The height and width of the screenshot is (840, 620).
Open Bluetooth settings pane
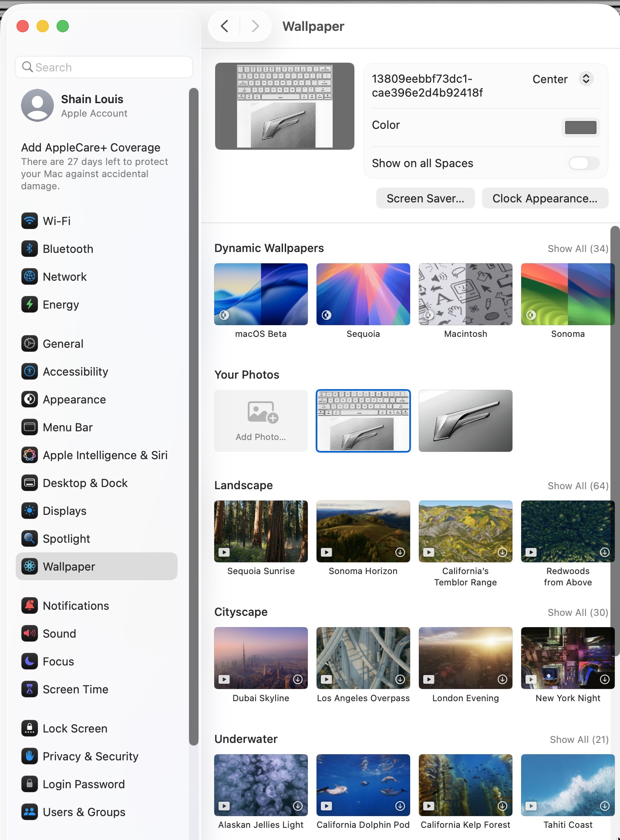pyautogui.click(x=97, y=249)
